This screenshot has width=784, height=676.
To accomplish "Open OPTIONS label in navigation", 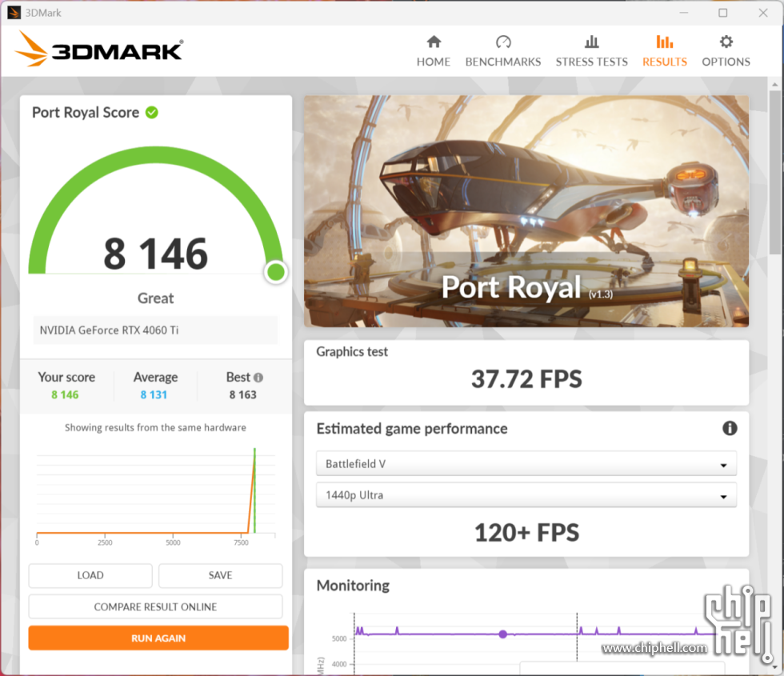I will pos(726,62).
